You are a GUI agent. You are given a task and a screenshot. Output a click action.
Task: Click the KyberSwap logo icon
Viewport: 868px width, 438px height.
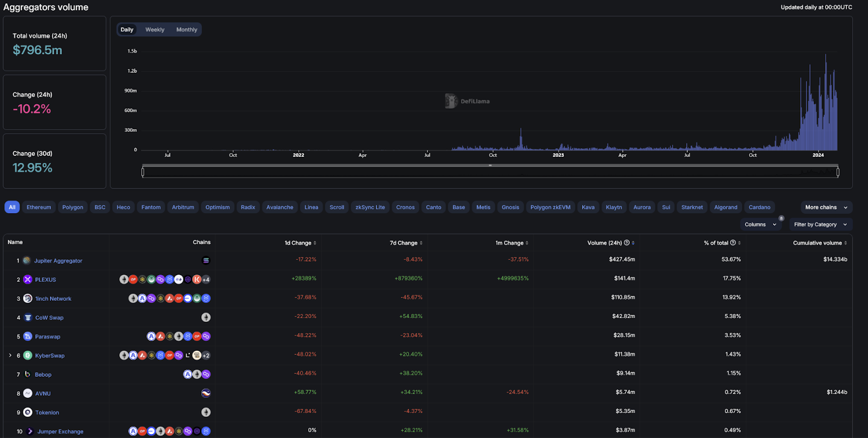pos(28,356)
